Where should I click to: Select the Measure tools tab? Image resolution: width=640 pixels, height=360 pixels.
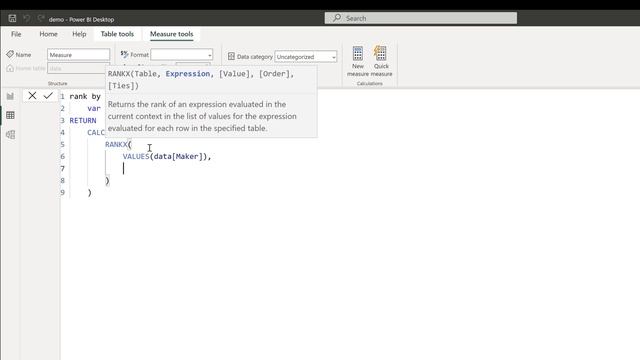pyautogui.click(x=171, y=34)
